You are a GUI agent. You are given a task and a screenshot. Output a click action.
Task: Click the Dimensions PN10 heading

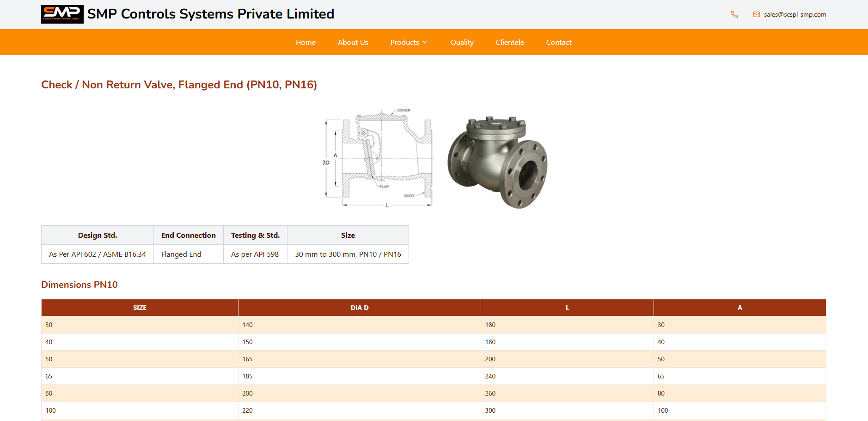79,285
